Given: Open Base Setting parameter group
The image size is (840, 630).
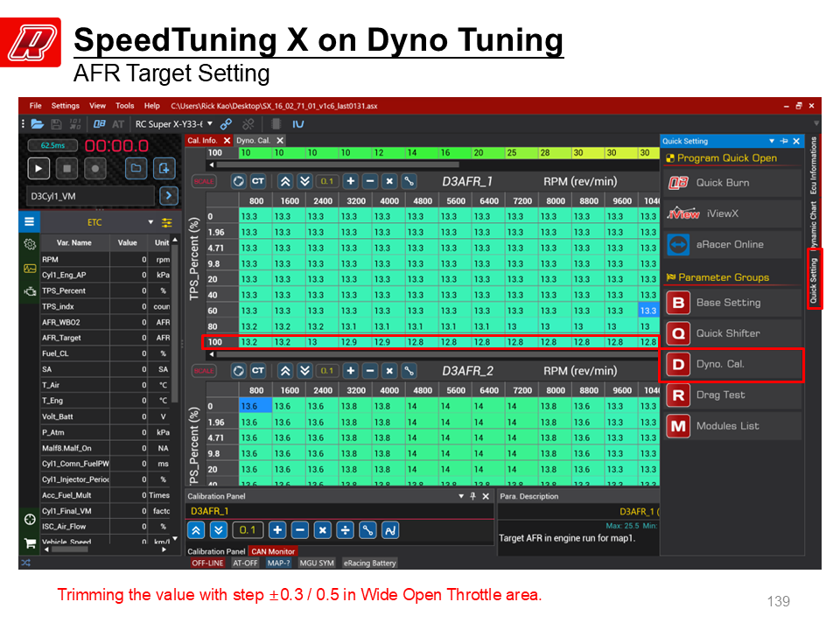Looking at the screenshot, I should coord(732,303).
